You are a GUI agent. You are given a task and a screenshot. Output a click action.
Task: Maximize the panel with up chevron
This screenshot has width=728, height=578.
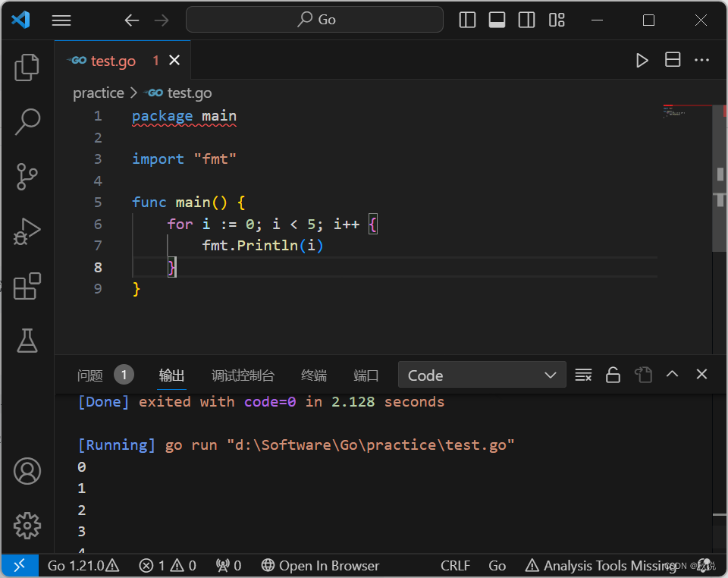click(x=673, y=374)
